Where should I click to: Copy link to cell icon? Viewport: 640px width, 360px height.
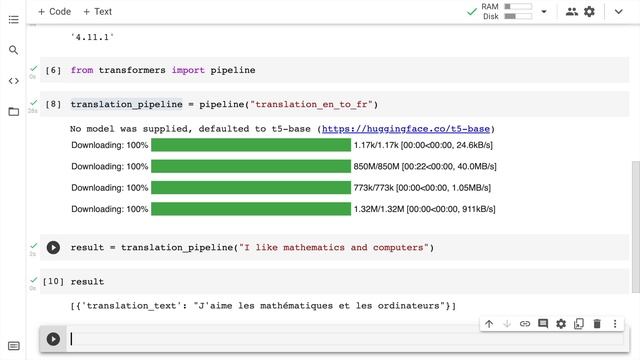pyautogui.click(x=525, y=324)
